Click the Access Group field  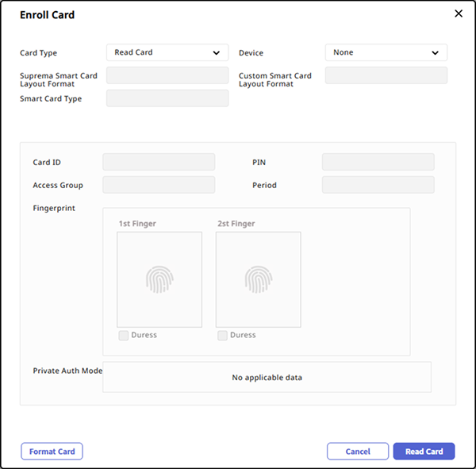[x=159, y=185]
